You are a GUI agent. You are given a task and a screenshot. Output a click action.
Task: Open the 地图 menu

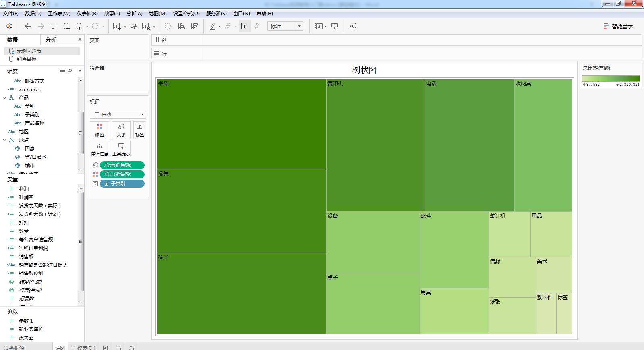point(157,13)
